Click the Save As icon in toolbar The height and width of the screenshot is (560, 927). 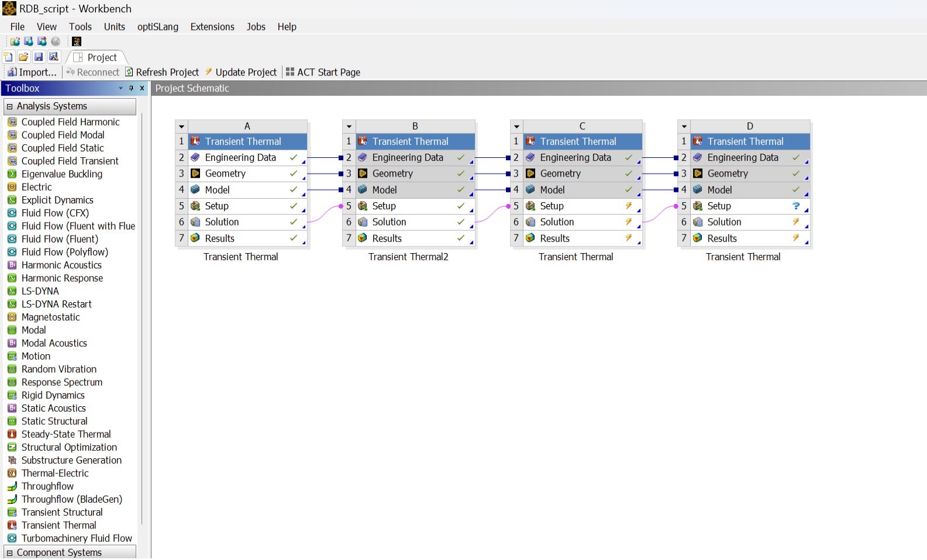pos(54,57)
